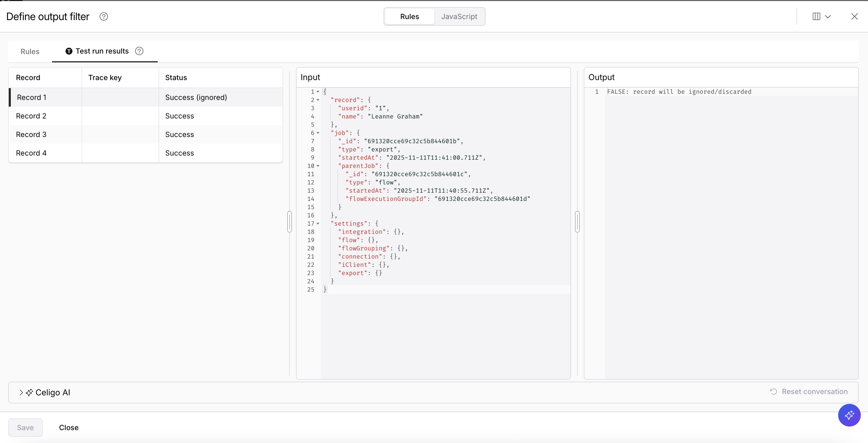The image size is (868, 443).
Task: Close the output filter dialog via X
Action: click(x=854, y=16)
